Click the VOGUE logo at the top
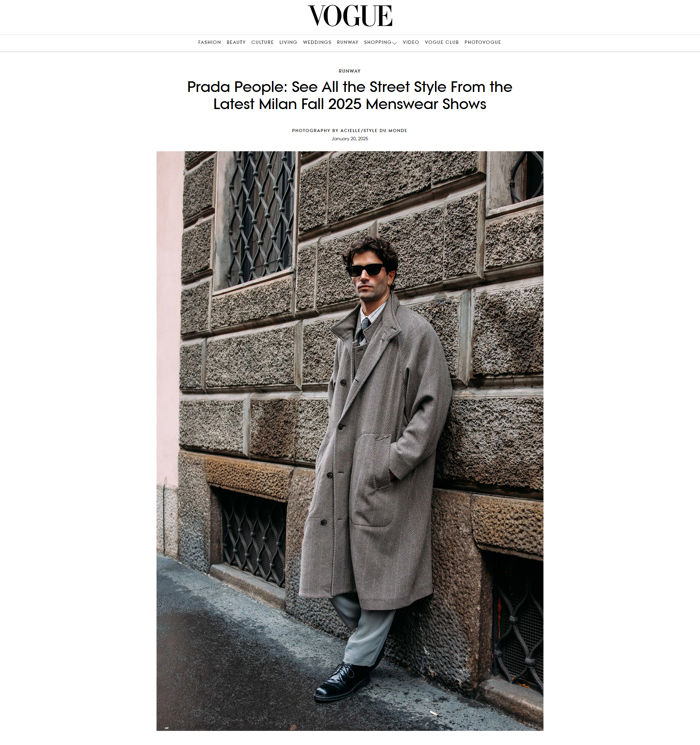 click(350, 16)
